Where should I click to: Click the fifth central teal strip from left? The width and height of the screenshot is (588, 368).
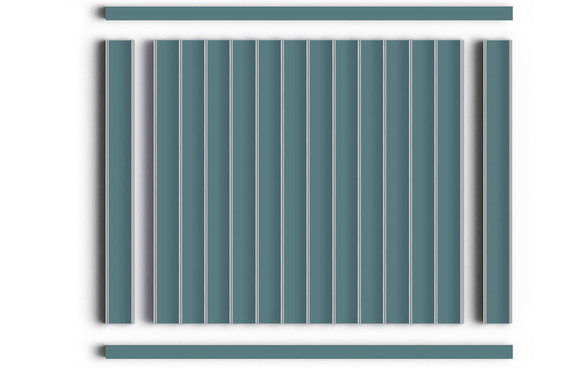pyautogui.click(x=270, y=182)
